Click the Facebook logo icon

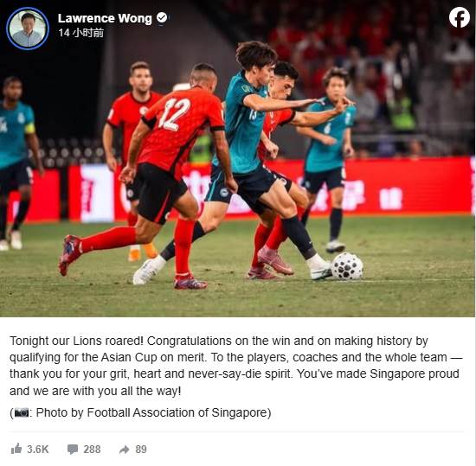[x=459, y=17]
